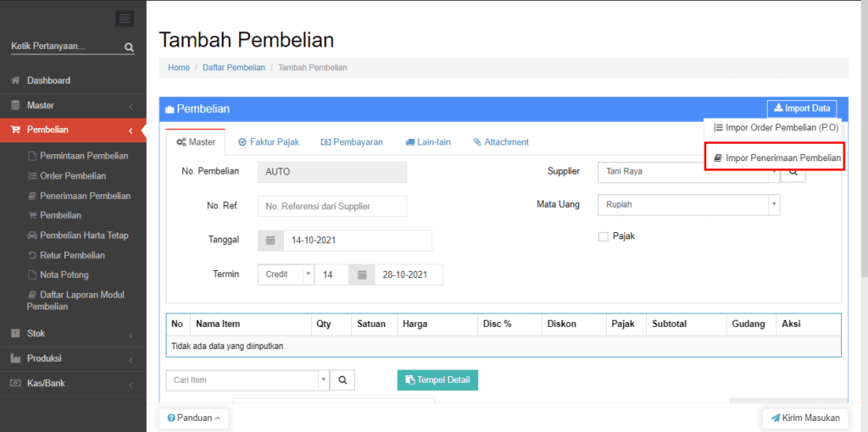This screenshot has width=868, height=432.
Task: Go to Daftar Pembelian breadcrumb link
Action: tap(234, 68)
